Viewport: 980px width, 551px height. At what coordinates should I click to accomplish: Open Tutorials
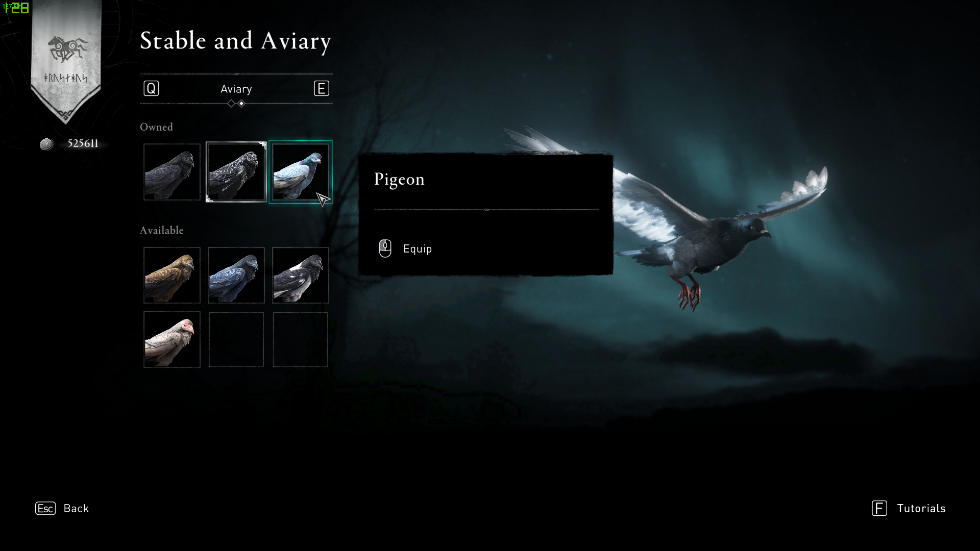pos(921,509)
